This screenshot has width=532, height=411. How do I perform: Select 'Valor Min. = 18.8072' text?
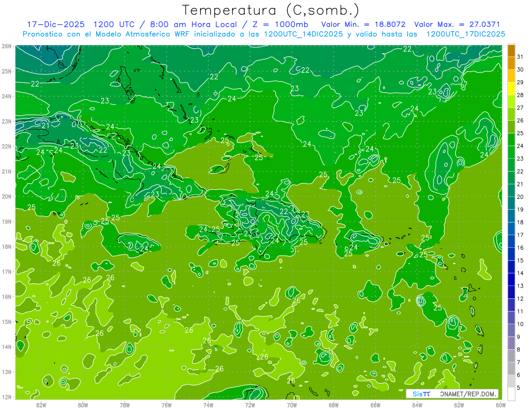pyautogui.click(x=364, y=24)
